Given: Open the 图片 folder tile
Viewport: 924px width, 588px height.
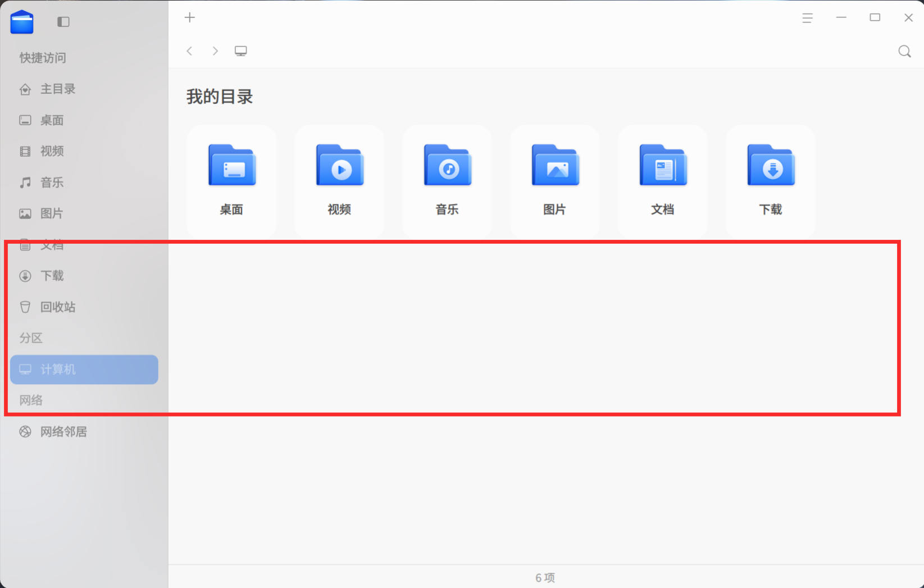Looking at the screenshot, I should coord(555,180).
